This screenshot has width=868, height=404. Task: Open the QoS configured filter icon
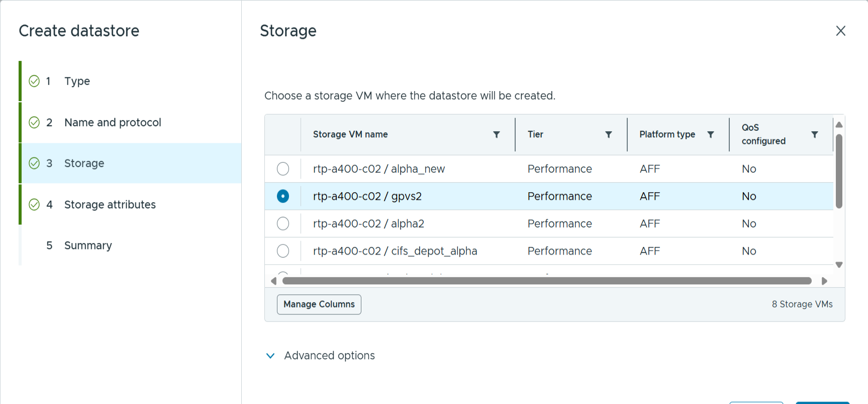tap(814, 134)
